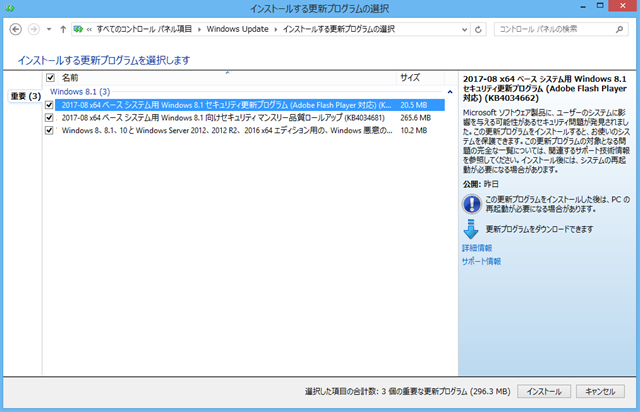Click the 265.6 MB size value
640x412 pixels.
click(416, 118)
